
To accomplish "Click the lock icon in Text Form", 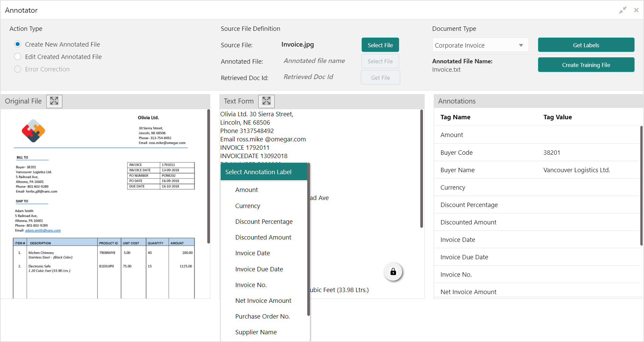I will click(393, 272).
